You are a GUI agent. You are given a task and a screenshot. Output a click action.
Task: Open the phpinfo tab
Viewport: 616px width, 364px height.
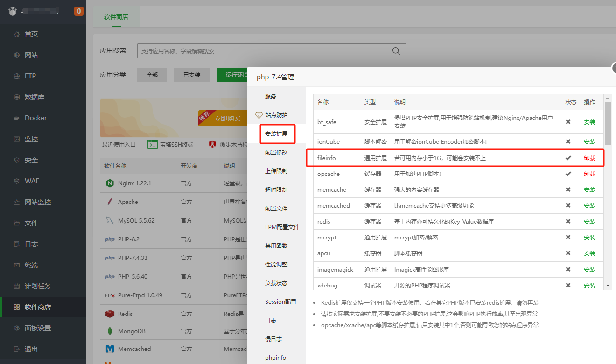(275, 358)
